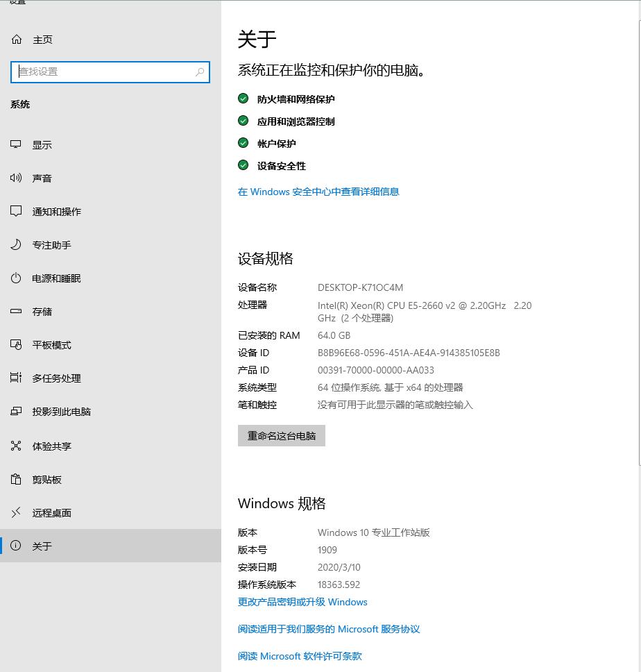Open 存储 settings from the sidebar

42,311
